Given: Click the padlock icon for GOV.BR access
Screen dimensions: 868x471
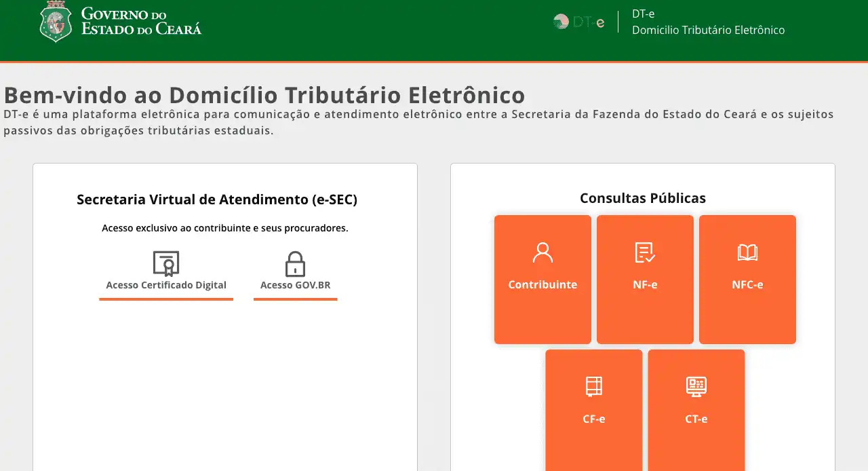Looking at the screenshot, I should [x=295, y=264].
